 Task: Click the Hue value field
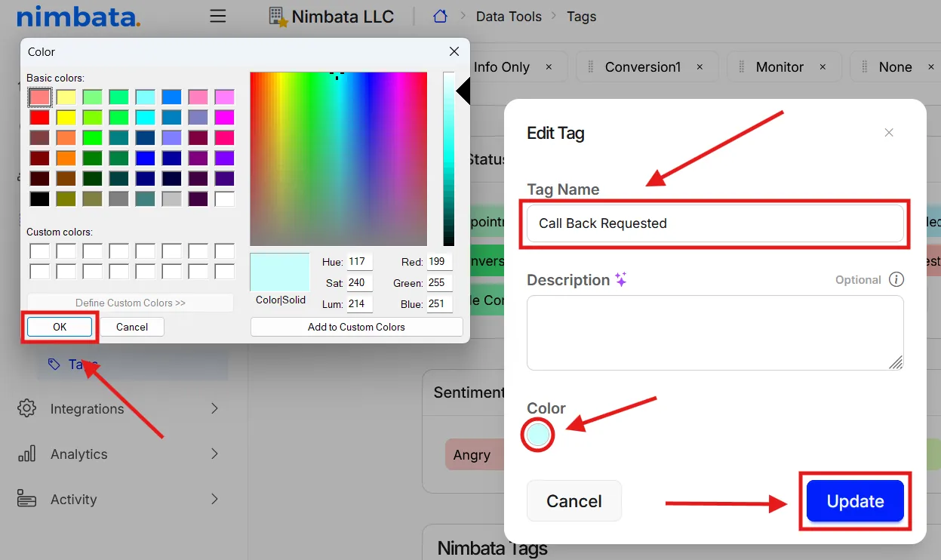(x=359, y=262)
